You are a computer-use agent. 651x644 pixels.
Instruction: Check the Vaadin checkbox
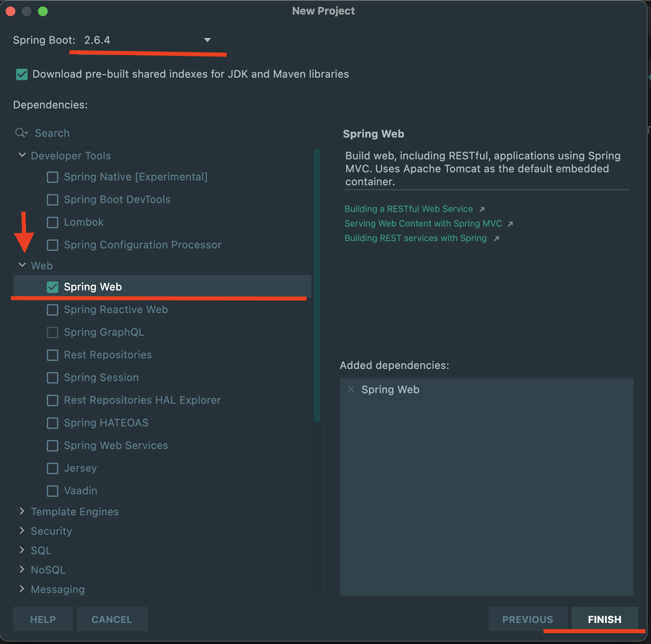pos(53,491)
